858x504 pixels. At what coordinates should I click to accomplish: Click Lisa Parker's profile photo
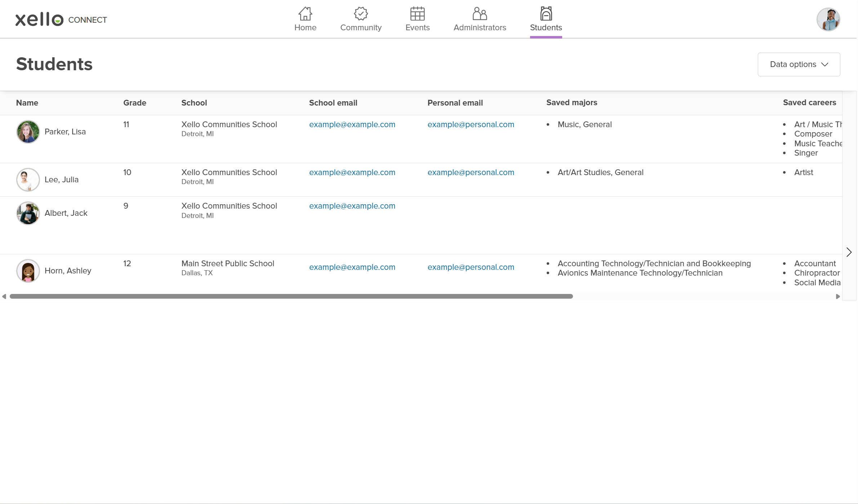pyautogui.click(x=28, y=132)
